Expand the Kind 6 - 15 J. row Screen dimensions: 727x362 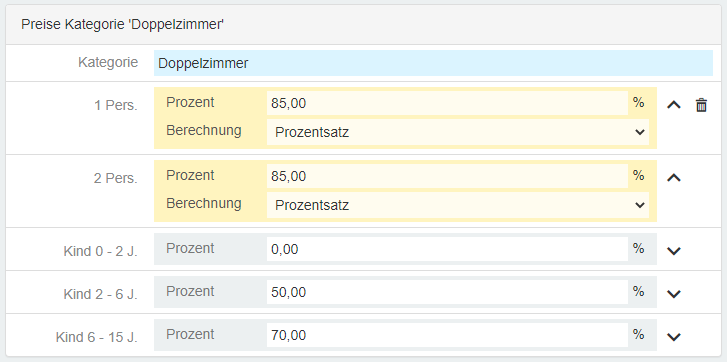[x=674, y=337]
